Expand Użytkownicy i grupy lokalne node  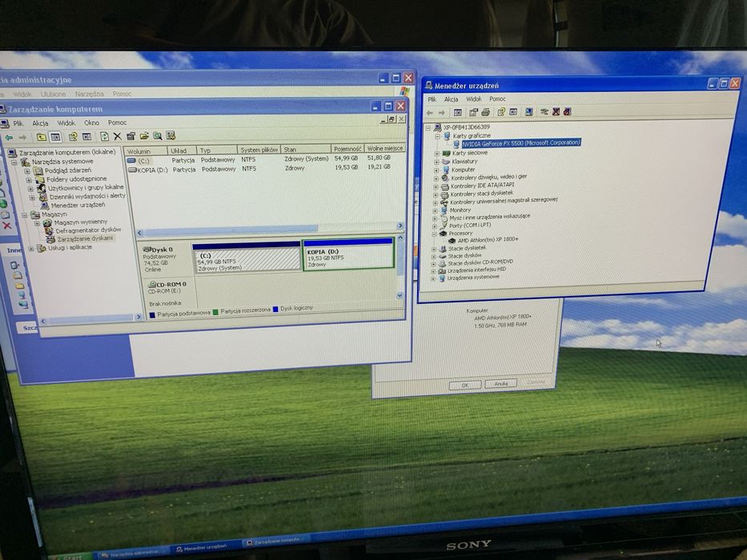30,189
